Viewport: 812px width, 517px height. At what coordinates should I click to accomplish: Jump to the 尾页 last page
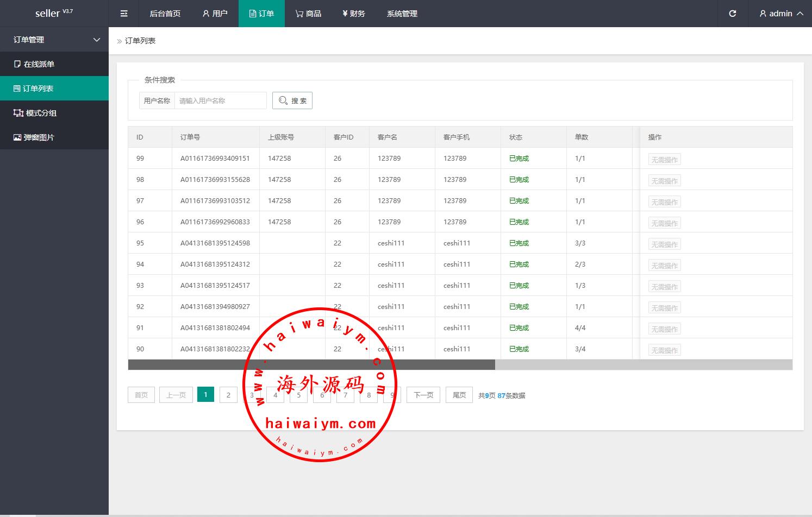pyautogui.click(x=459, y=395)
